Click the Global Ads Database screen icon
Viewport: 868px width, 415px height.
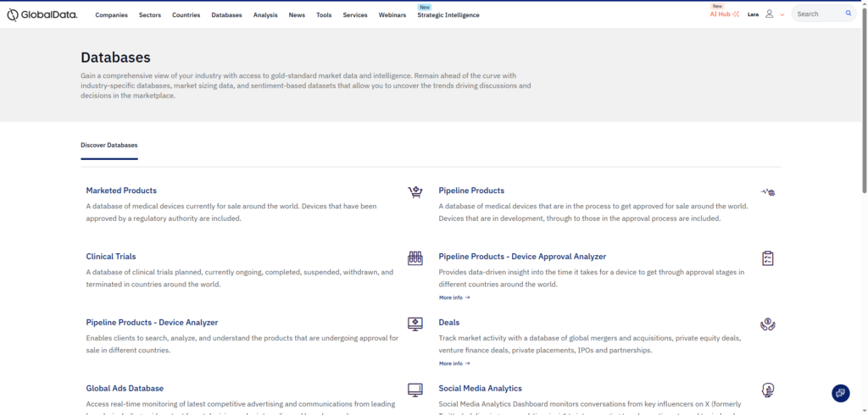click(x=415, y=390)
